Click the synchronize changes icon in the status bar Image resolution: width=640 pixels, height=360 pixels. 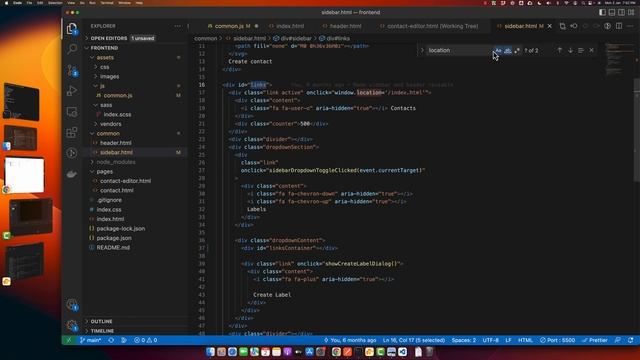111,340
